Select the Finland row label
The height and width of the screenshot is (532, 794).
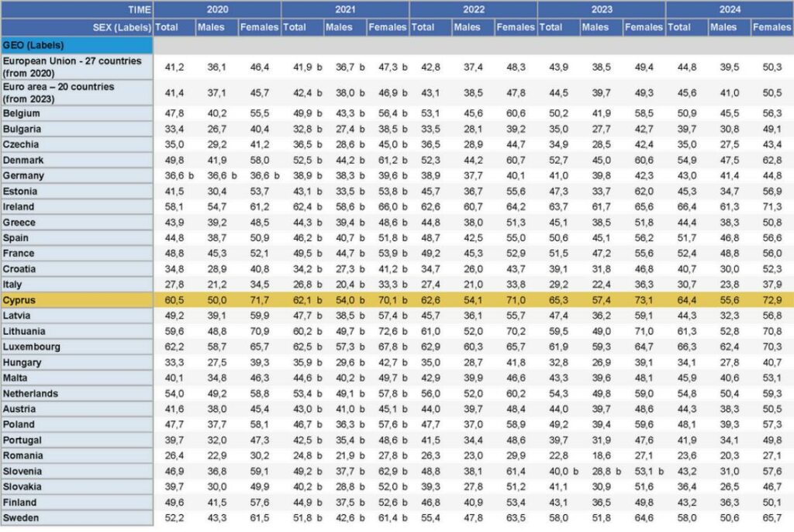coord(77,502)
